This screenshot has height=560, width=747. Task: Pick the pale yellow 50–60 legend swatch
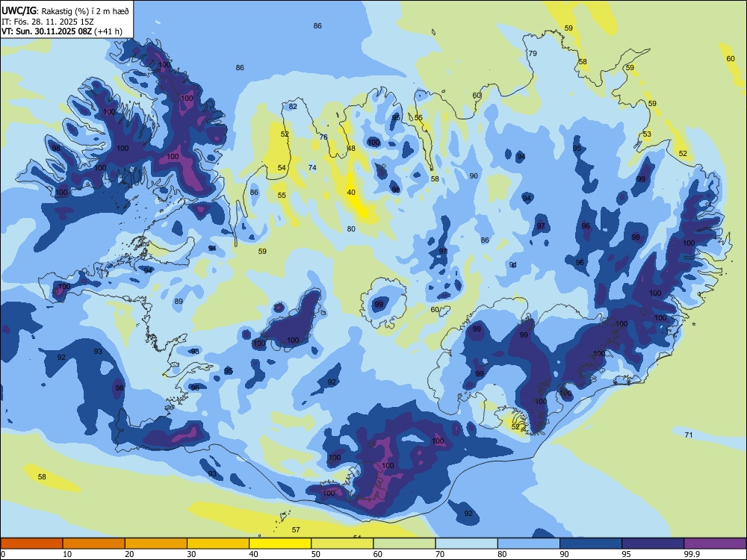(x=343, y=544)
